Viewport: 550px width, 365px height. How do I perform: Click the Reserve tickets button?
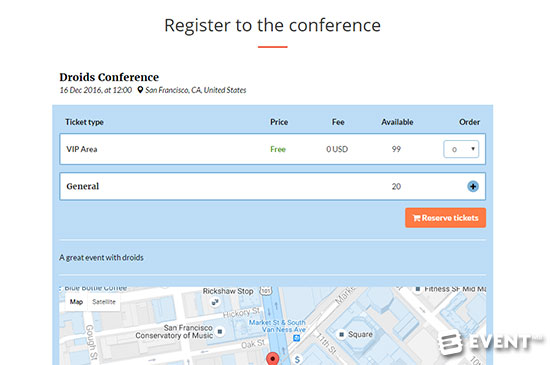pos(445,218)
